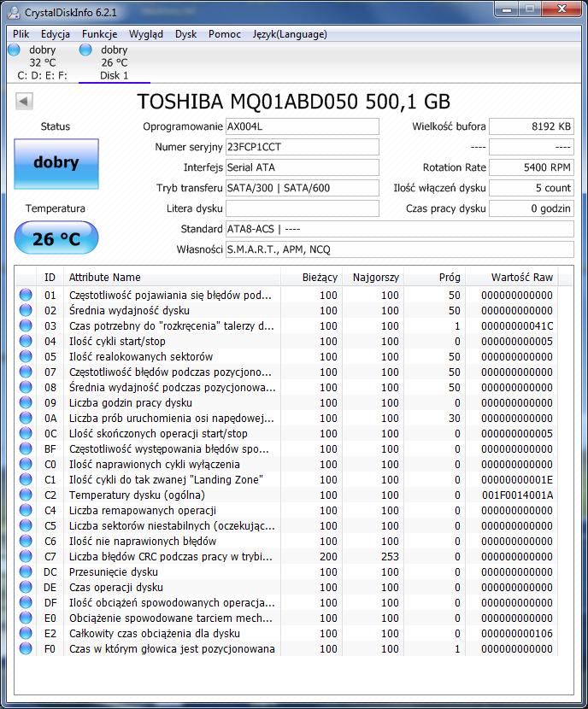Click status orb of attribute 04 row

pyautogui.click(x=26, y=341)
